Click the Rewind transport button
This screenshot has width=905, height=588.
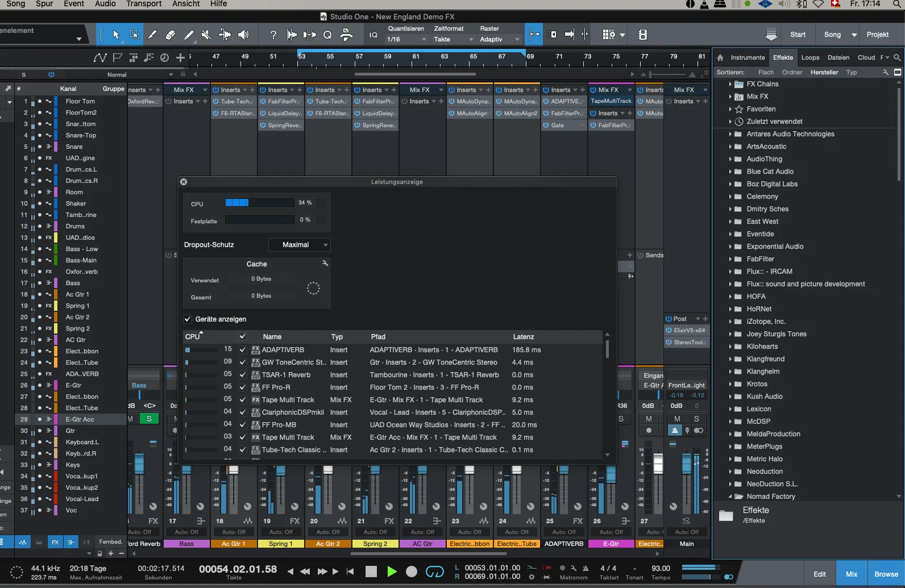pyautogui.click(x=305, y=572)
